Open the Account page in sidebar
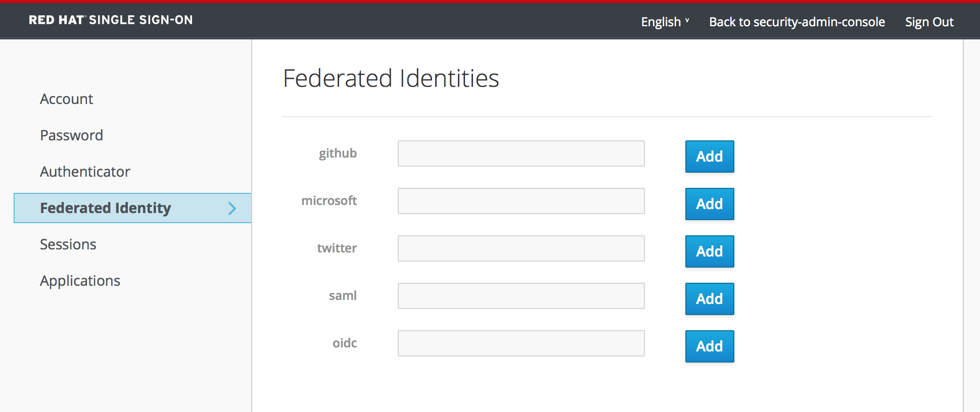 pos(67,99)
